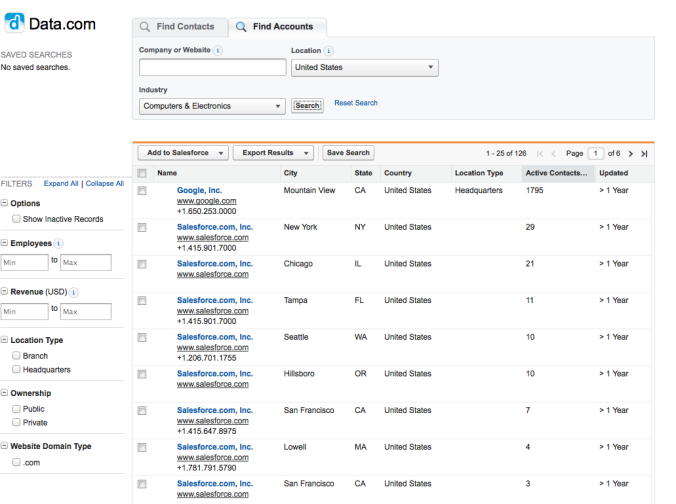Click the Location info icon
Viewport: 676px width, 504px height.
pyautogui.click(x=329, y=51)
